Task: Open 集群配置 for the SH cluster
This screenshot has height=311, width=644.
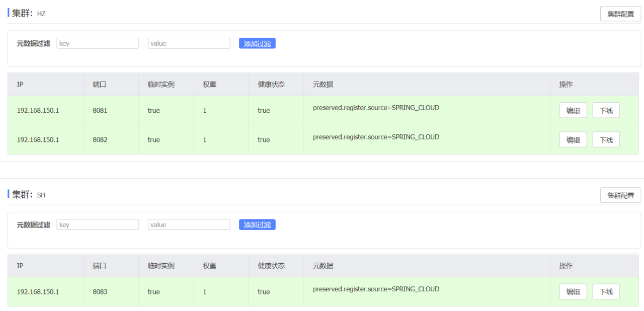Action: [620, 195]
